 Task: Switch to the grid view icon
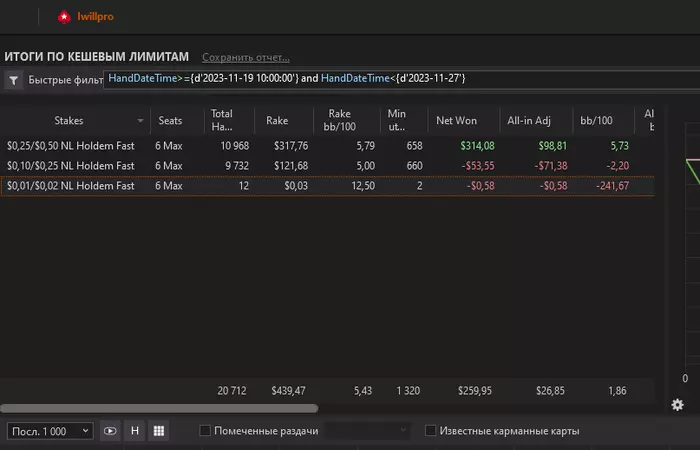pos(158,431)
